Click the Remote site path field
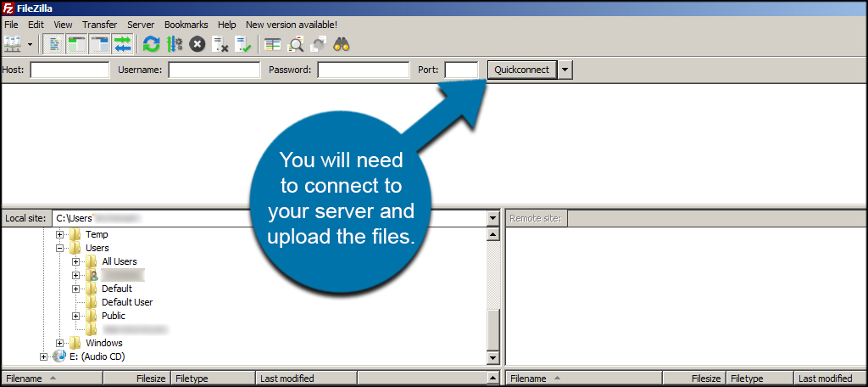Viewport: 868px width, 387px height. click(716, 218)
